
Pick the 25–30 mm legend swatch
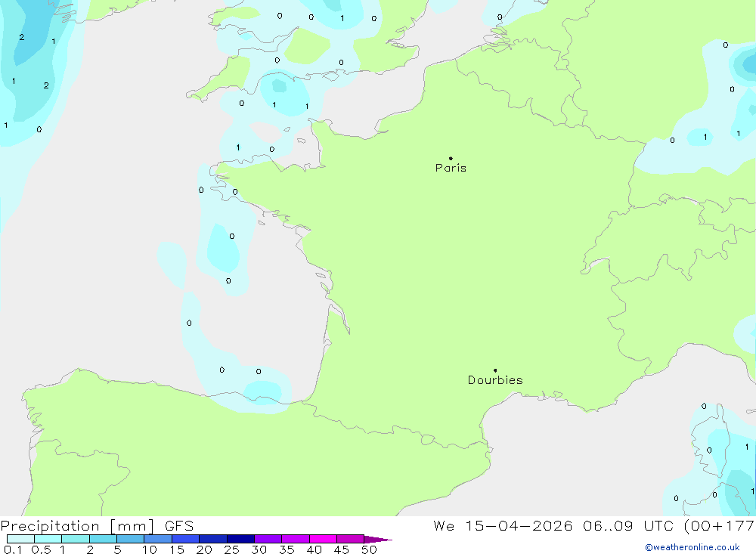240,539
